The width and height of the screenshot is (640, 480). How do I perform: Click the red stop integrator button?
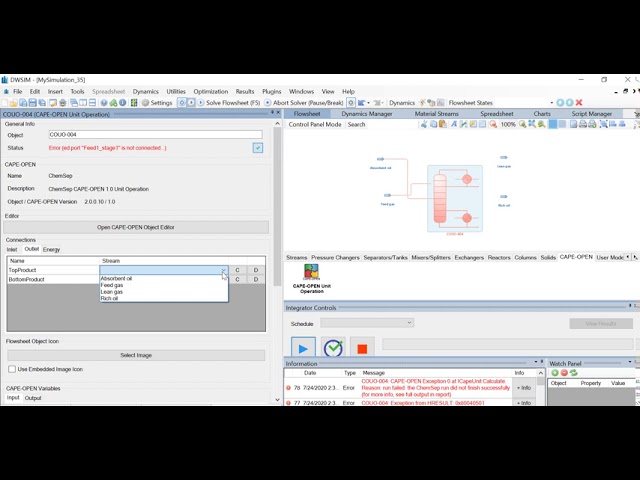click(362, 348)
